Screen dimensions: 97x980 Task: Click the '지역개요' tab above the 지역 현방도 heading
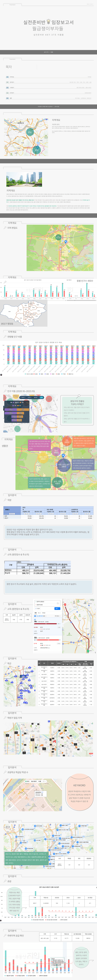coord(12,223)
